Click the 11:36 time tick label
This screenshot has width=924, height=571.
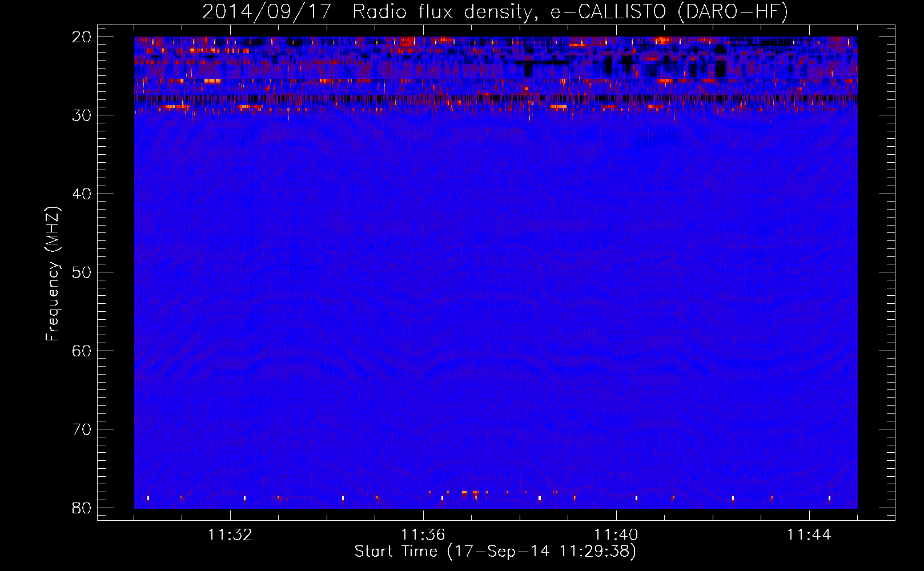(423, 535)
